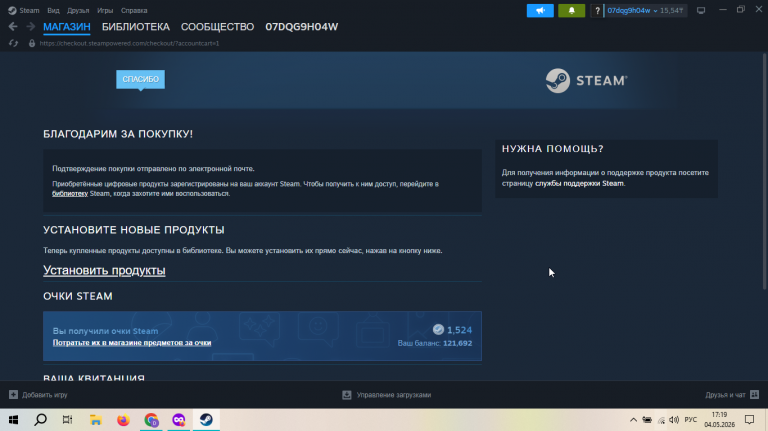Screen dimensions: 768x431
Task: Open the volume control in system tray
Action: [x=674, y=420]
